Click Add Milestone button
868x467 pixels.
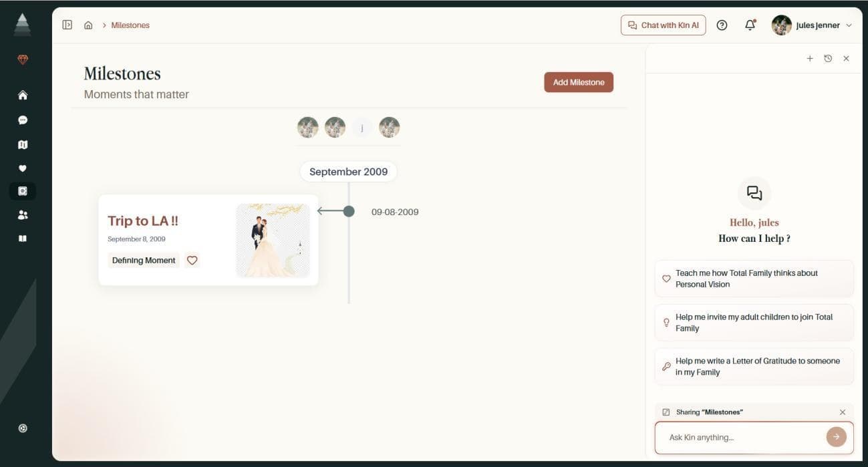click(579, 82)
